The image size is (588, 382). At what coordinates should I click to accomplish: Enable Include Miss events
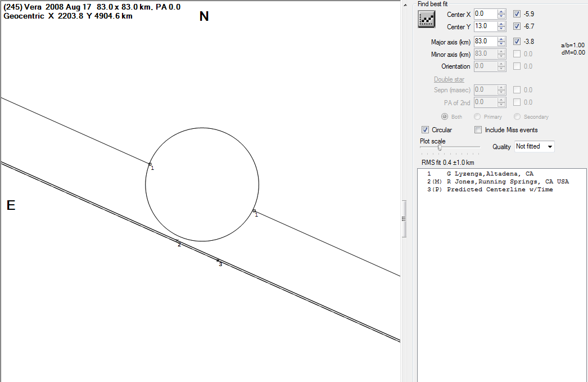pyautogui.click(x=478, y=130)
